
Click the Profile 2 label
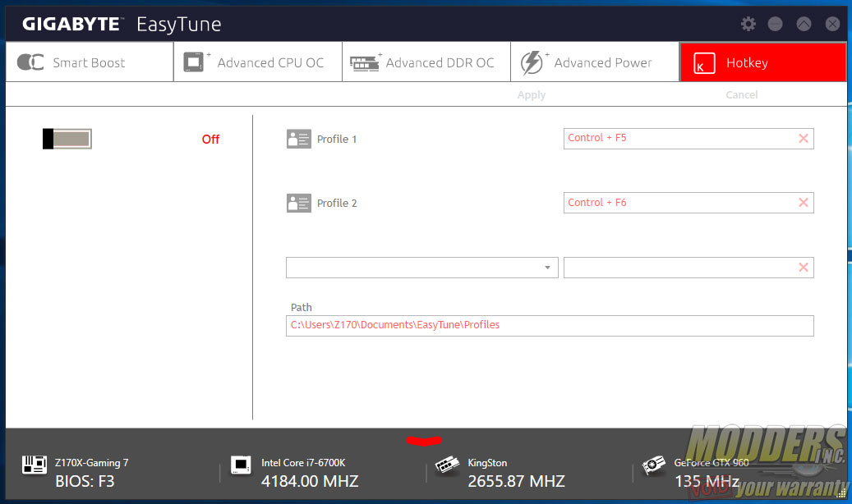337,203
